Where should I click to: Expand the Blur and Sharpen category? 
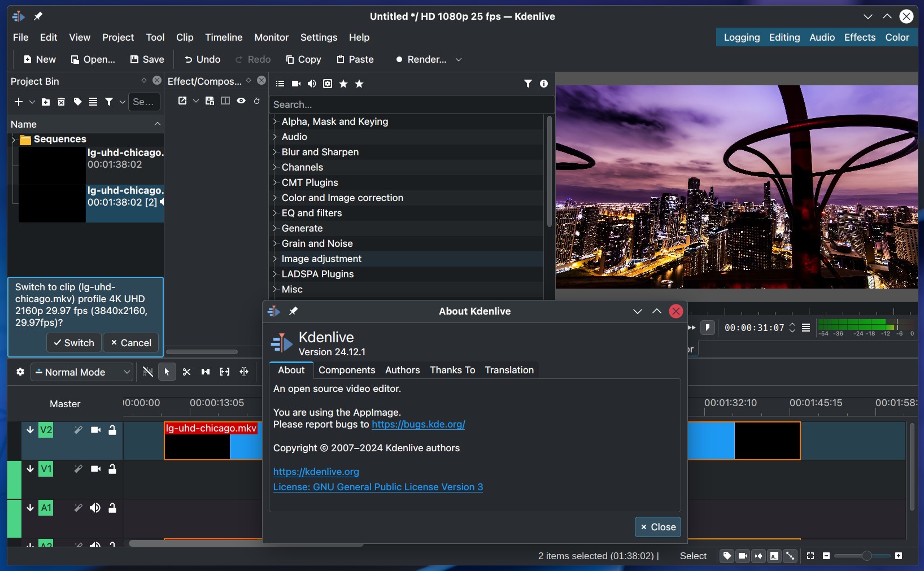pos(275,152)
